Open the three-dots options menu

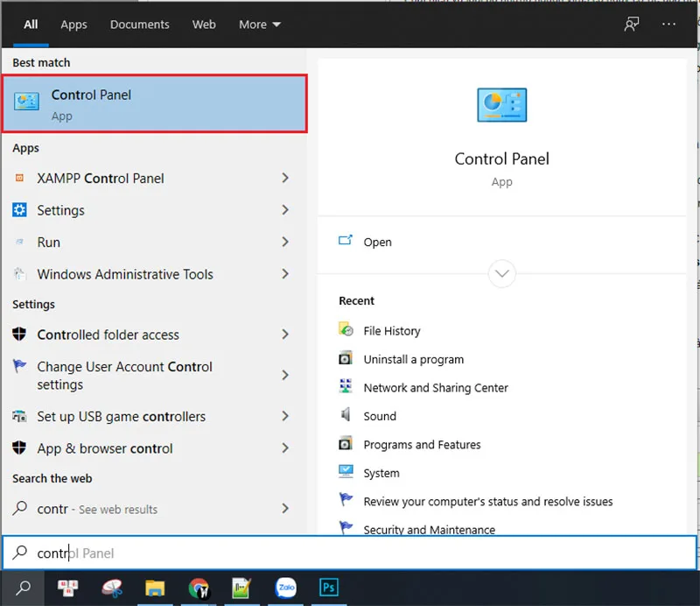click(x=668, y=25)
